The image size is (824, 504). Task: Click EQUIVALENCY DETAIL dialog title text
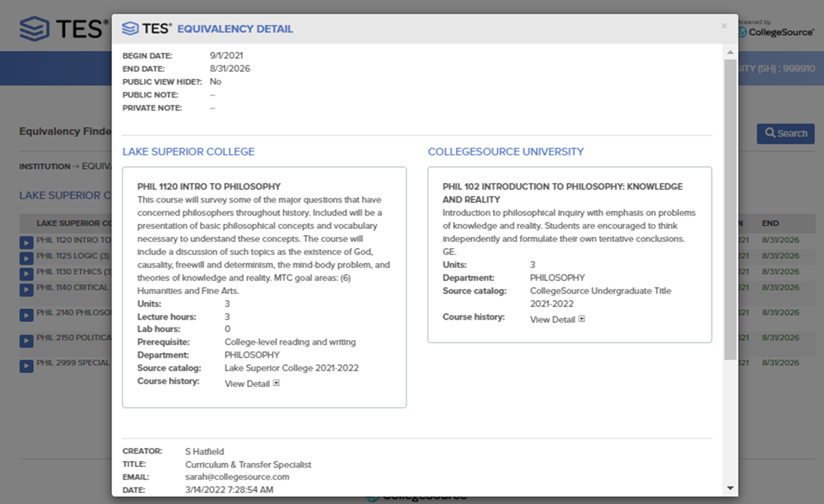[x=235, y=29]
